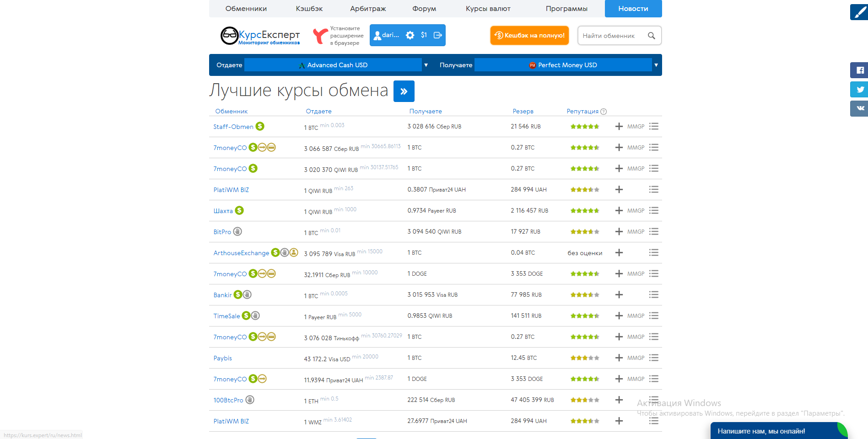Expand plus icon in PlatiWM BIZ QIWI row
The width and height of the screenshot is (868, 439).
point(619,189)
